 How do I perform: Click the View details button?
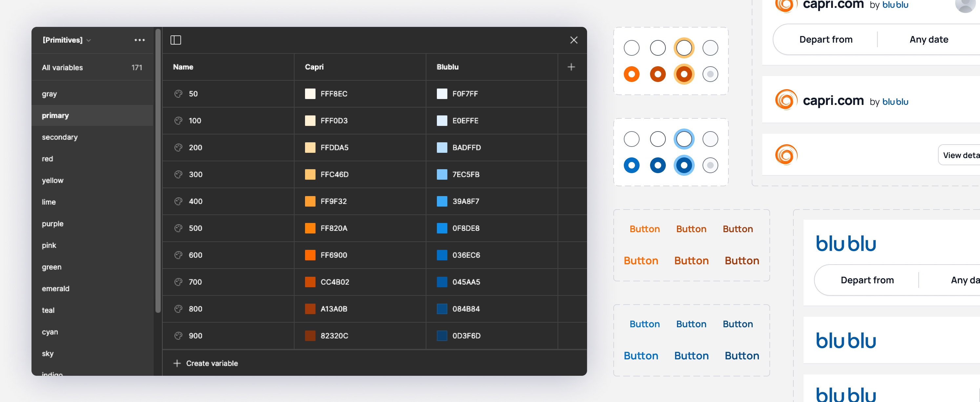tap(961, 155)
